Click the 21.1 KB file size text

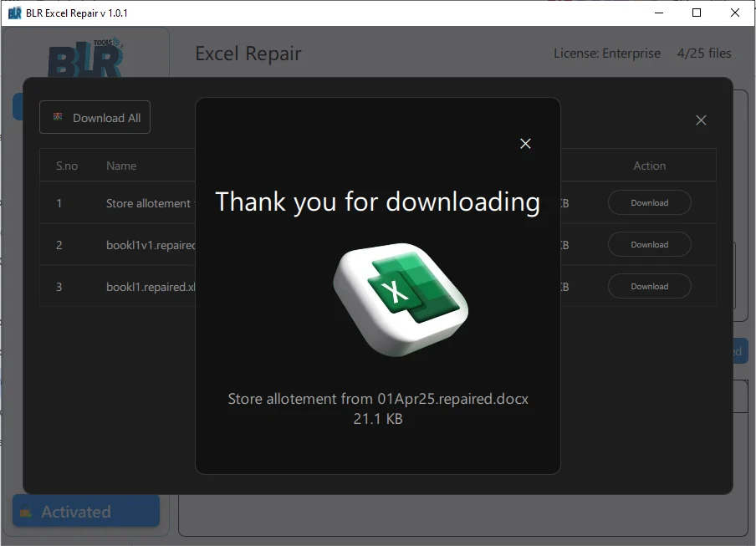click(377, 419)
